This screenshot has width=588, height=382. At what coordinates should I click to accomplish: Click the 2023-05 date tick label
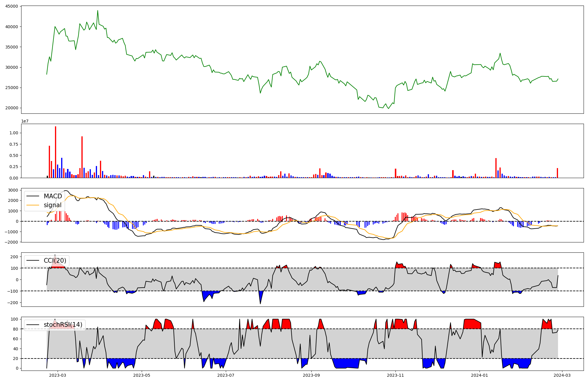click(142, 375)
